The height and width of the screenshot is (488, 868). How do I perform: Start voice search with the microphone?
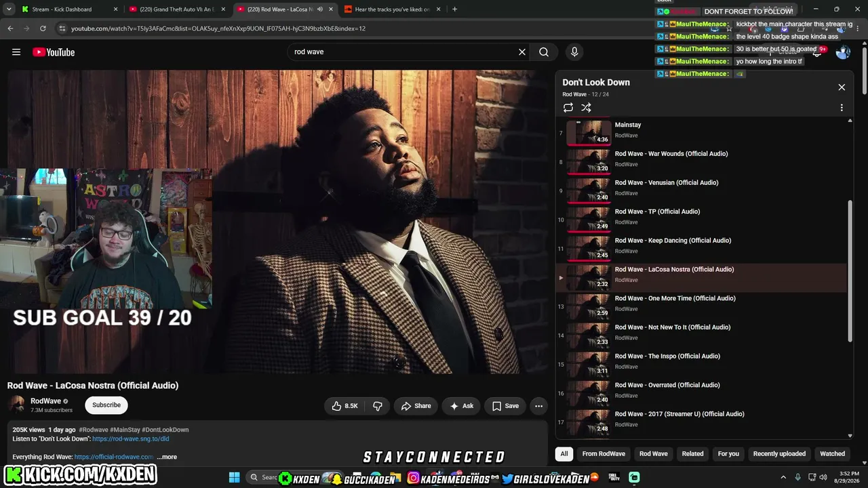[x=574, y=52]
